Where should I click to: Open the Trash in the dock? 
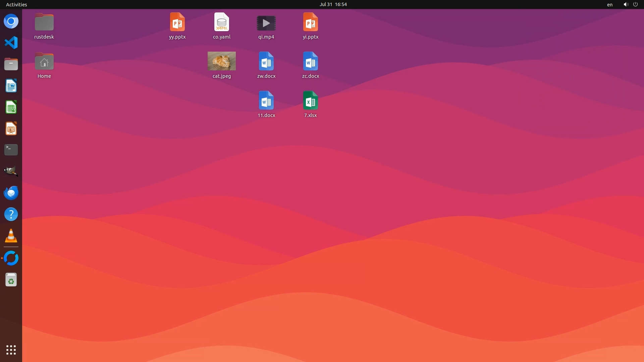11,280
